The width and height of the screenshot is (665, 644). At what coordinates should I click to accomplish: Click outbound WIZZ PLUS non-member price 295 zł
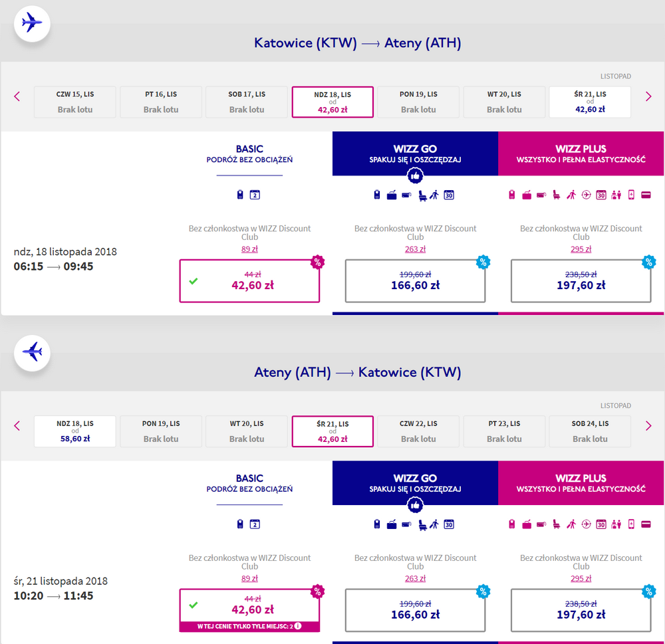581,249
